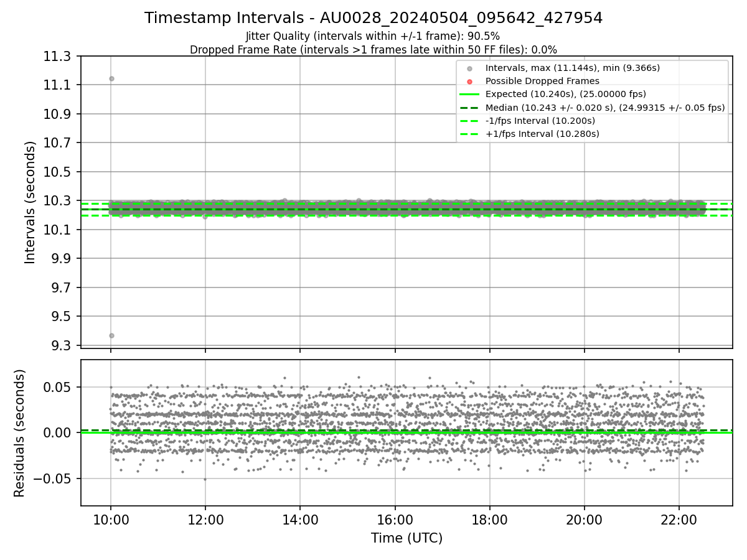Click the outlier point at 9.366s minimum interval
This screenshot has width=747, height=560.
(111, 335)
